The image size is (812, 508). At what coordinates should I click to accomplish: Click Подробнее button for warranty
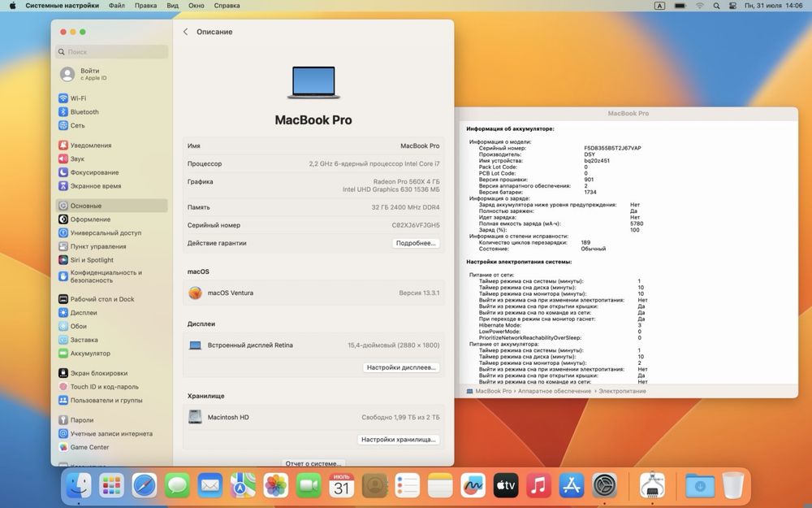point(416,243)
